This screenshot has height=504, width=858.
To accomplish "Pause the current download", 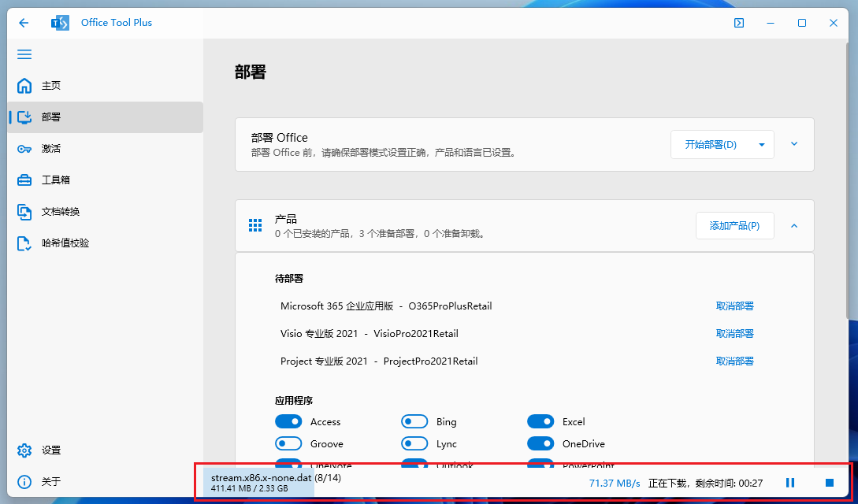I will pos(790,483).
